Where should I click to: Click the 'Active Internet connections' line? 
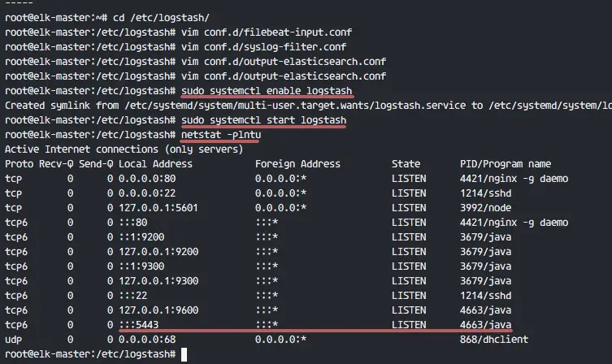point(124,149)
